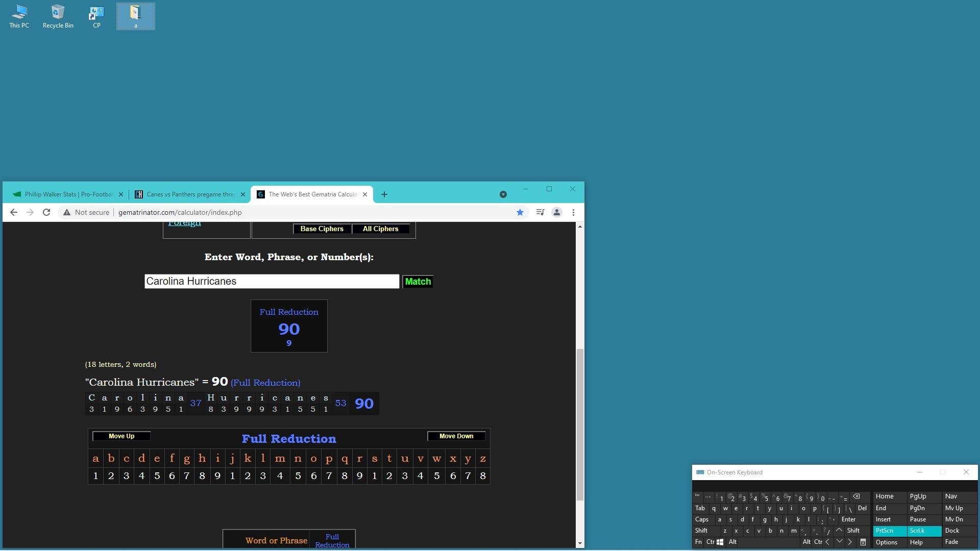Image resolution: width=980 pixels, height=551 pixels.
Task: Click the Full Reduction 90 cipher box
Action: pyautogui.click(x=289, y=326)
